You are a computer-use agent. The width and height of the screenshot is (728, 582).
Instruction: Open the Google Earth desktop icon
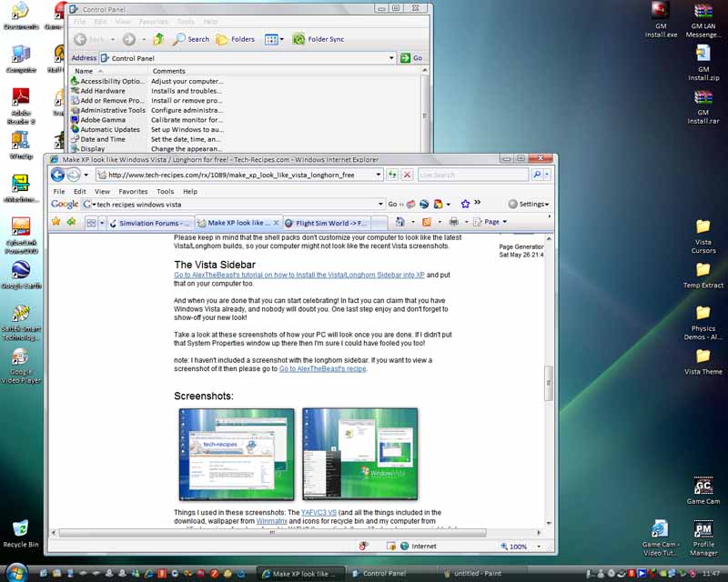(x=20, y=272)
